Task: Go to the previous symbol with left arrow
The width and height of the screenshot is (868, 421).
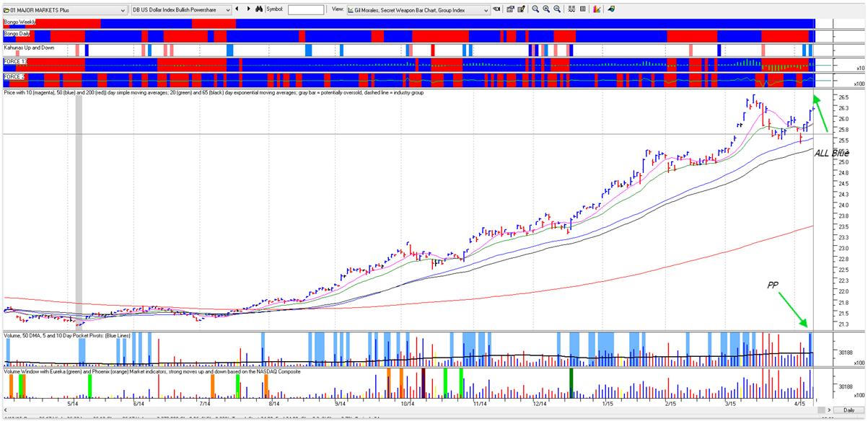Action: coord(237,9)
